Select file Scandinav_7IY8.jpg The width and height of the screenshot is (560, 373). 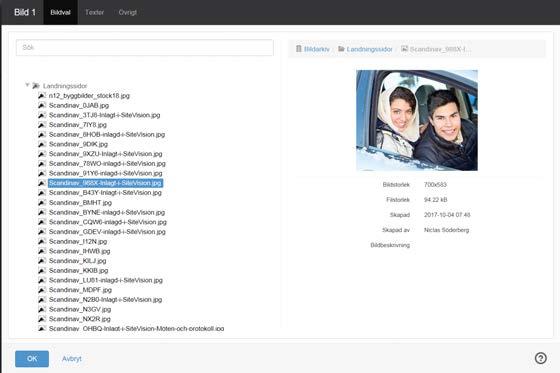[x=78, y=125]
